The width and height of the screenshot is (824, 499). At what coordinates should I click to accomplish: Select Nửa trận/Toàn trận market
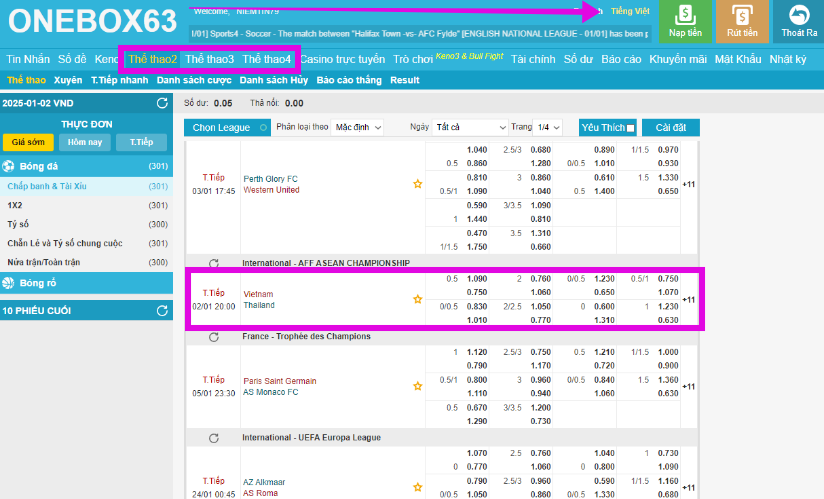pyautogui.click(x=86, y=262)
